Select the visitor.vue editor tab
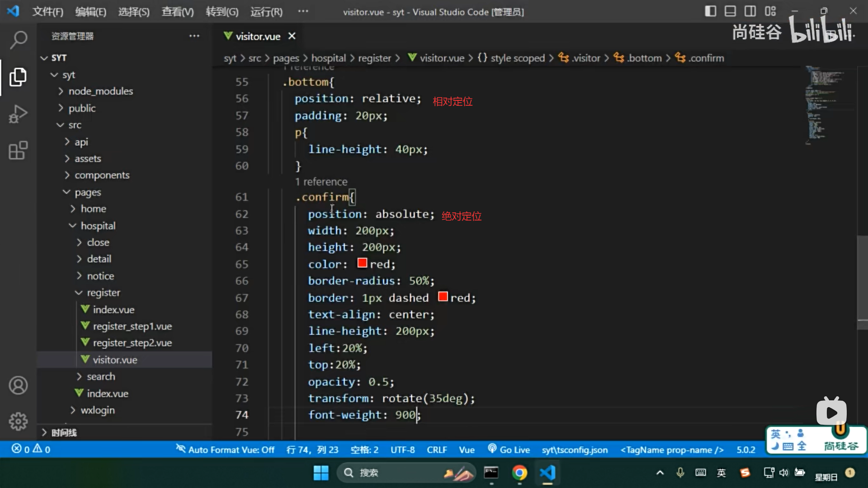 [x=258, y=36]
